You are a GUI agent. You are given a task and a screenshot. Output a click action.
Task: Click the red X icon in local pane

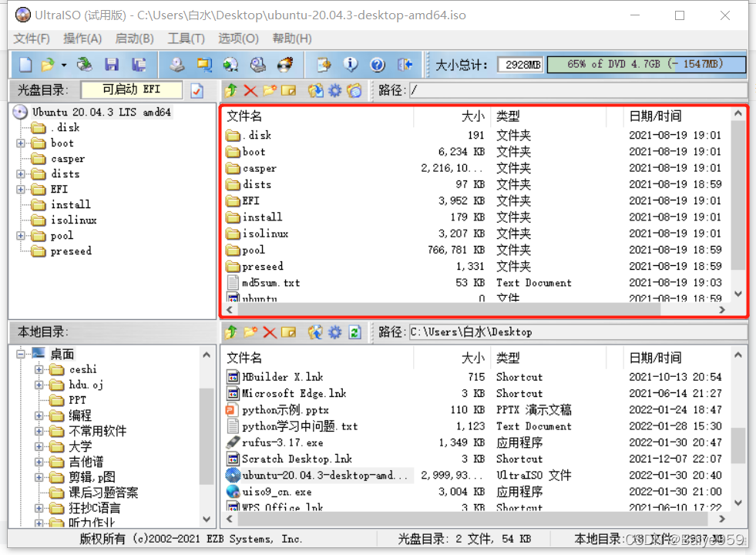coord(270,332)
